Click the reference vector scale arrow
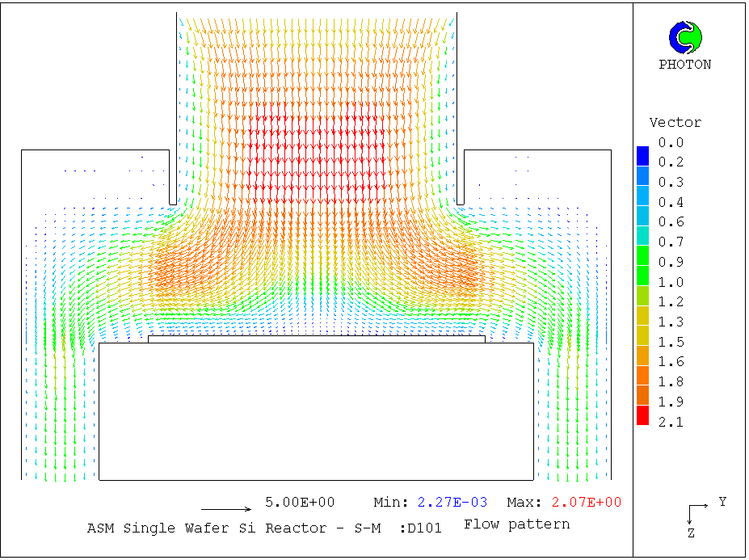The width and height of the screenshot is (749, 560). (x=226, y=509)
